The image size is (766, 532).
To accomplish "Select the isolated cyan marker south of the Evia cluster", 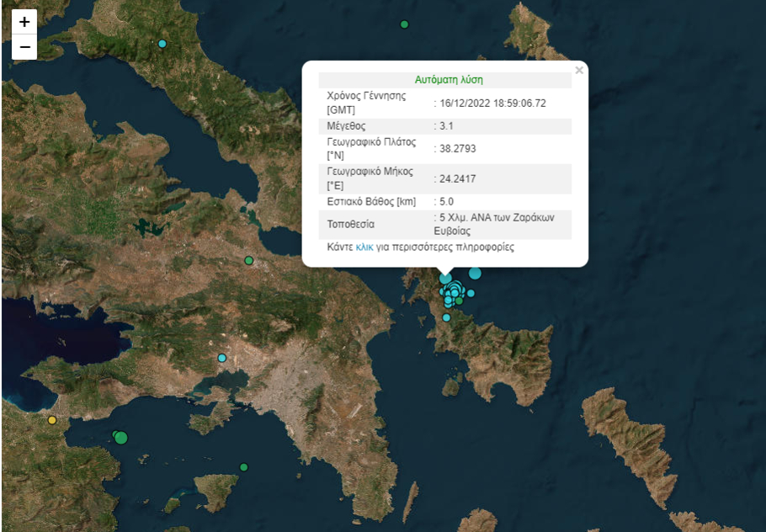I will (x=446, y=318).
